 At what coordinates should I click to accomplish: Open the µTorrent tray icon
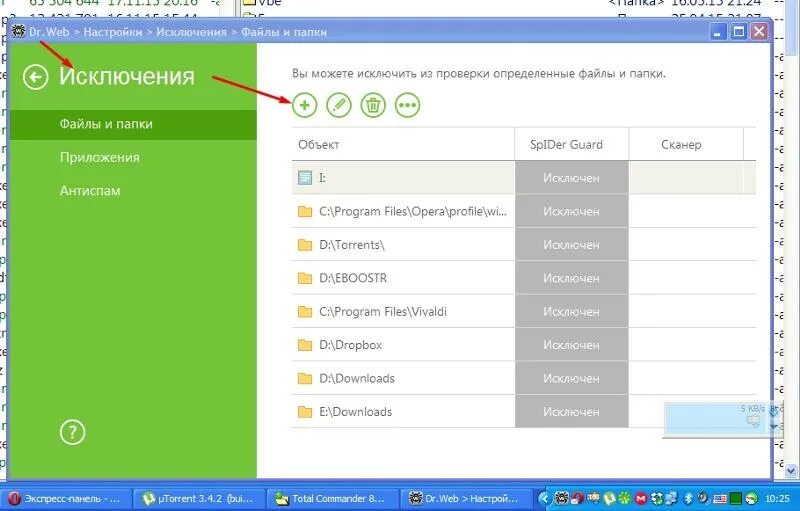(x=609, y=499)
